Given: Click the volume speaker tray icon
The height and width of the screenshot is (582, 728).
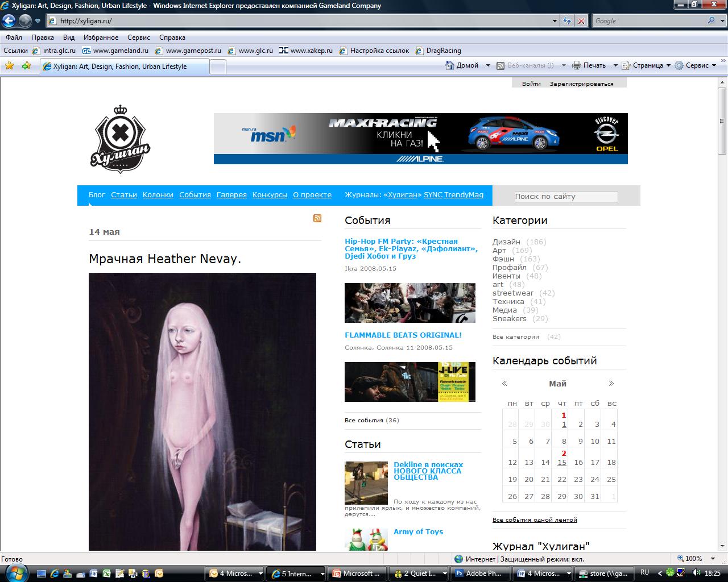Looking at the screenshot, I should coord(696,573).
